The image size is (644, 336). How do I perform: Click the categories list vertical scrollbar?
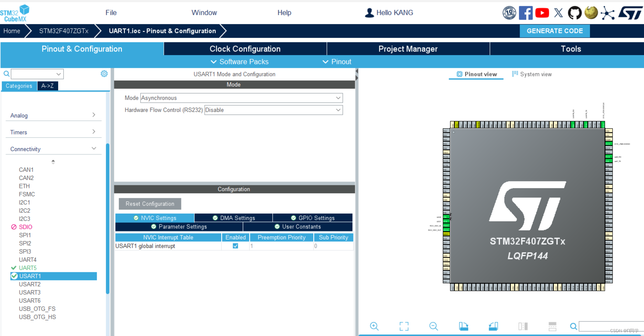click(x=108, y=219)
